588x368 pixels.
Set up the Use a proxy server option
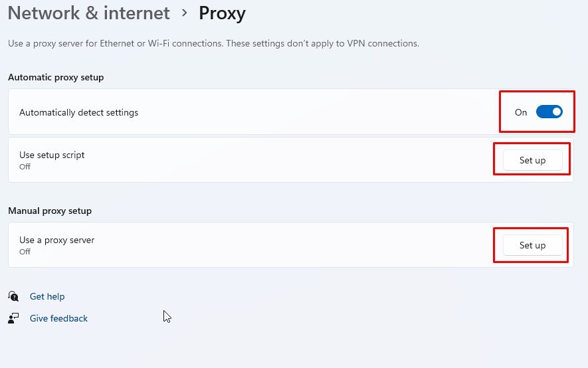(532, 245)
